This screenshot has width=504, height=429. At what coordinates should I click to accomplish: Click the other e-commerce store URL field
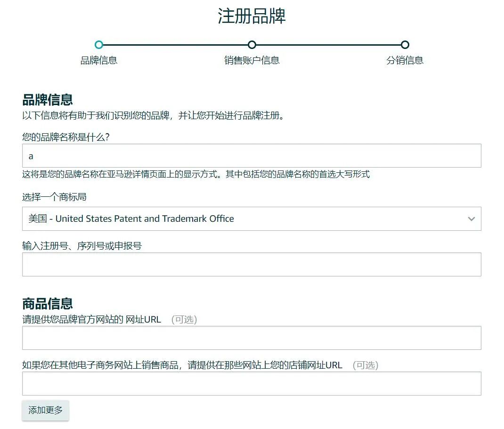tap(252, 383)
